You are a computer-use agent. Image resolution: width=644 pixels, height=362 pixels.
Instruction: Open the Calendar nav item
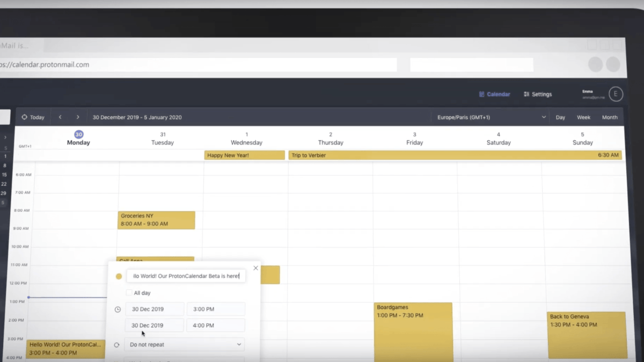(494, 94)
